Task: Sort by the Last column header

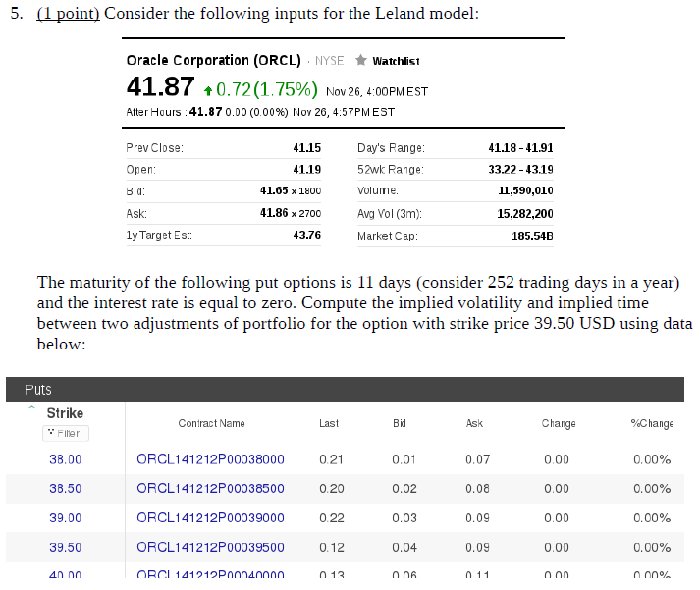Action: pyautogui.click(x=329, y=423)
